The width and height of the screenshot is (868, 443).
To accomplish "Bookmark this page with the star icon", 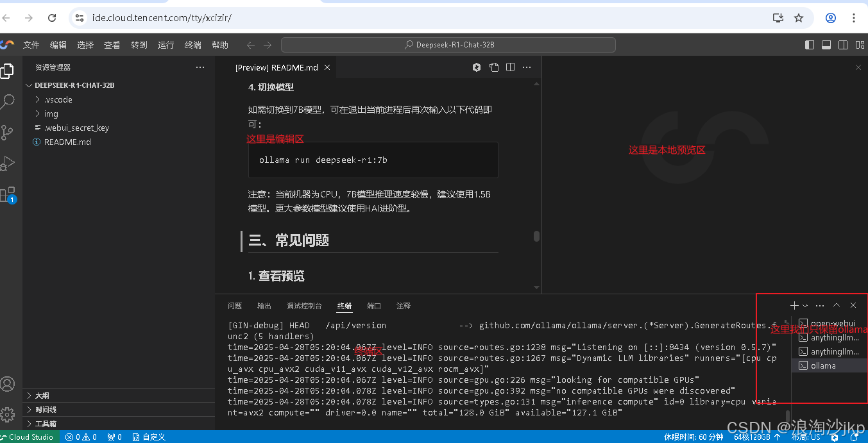I will pos(799,18).
